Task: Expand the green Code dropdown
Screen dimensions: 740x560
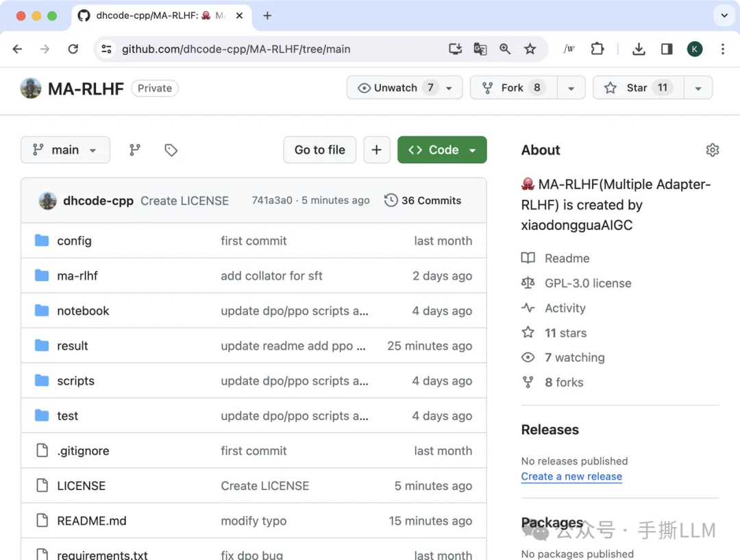Action: [x=442, y=150]
